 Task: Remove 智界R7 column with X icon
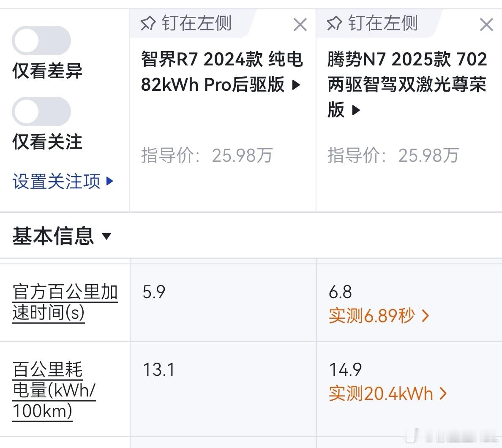300,24
